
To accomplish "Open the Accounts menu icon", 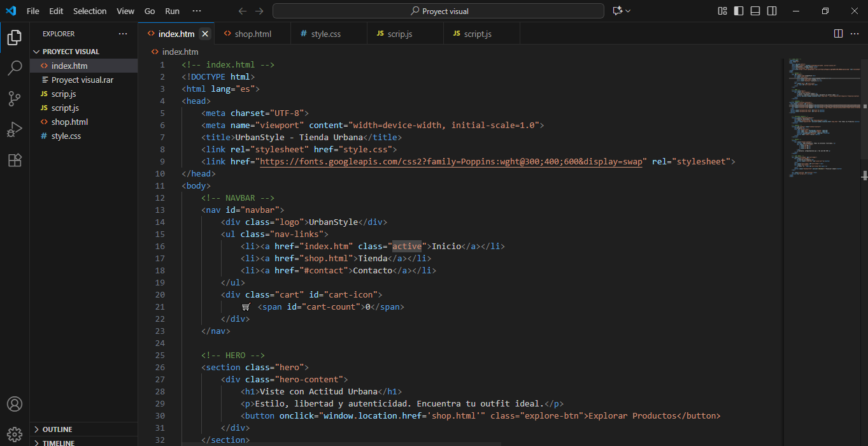I will [15, 404].
